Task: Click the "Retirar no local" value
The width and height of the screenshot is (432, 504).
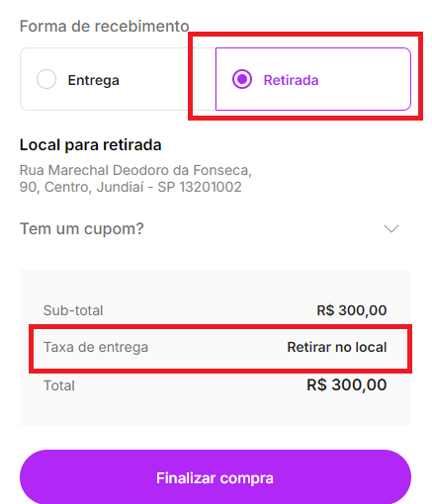Action: click(x=337, y=347)
